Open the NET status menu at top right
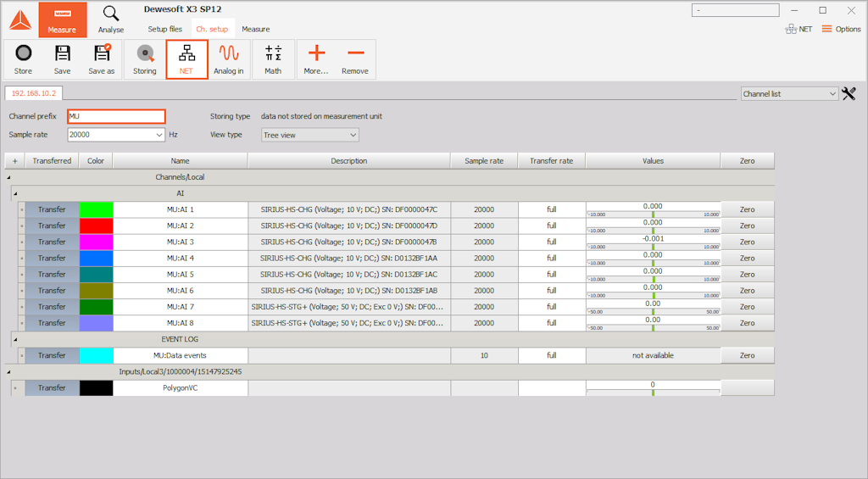This screenshot has height=479, width=868. [x=798, y=29]
